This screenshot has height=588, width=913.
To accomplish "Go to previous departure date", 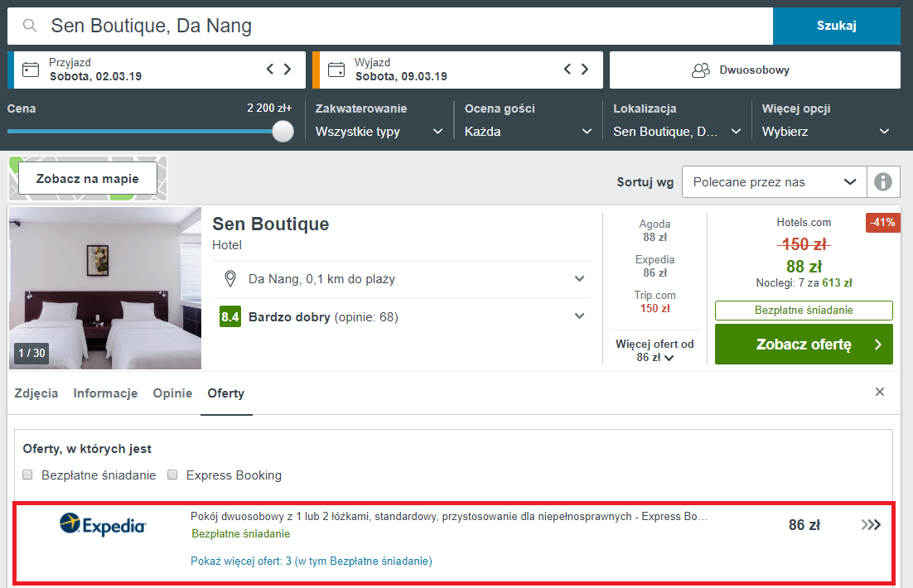I will pos(568,70).
